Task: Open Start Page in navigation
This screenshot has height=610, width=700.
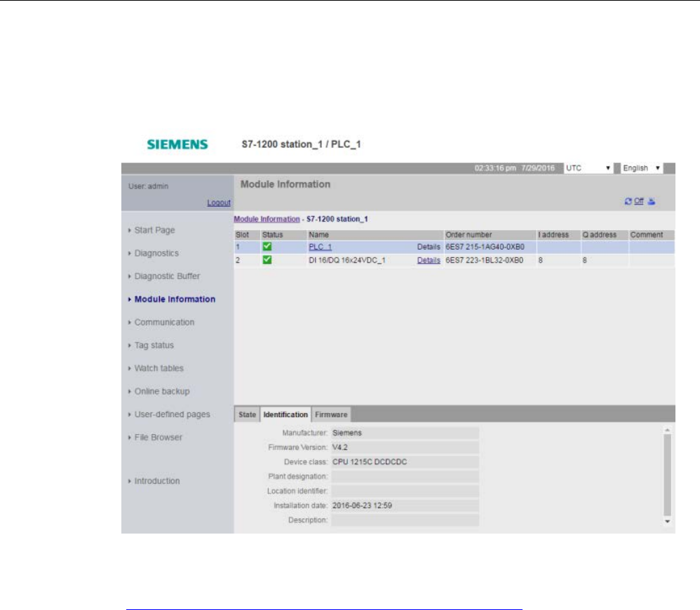Action: 154,230
